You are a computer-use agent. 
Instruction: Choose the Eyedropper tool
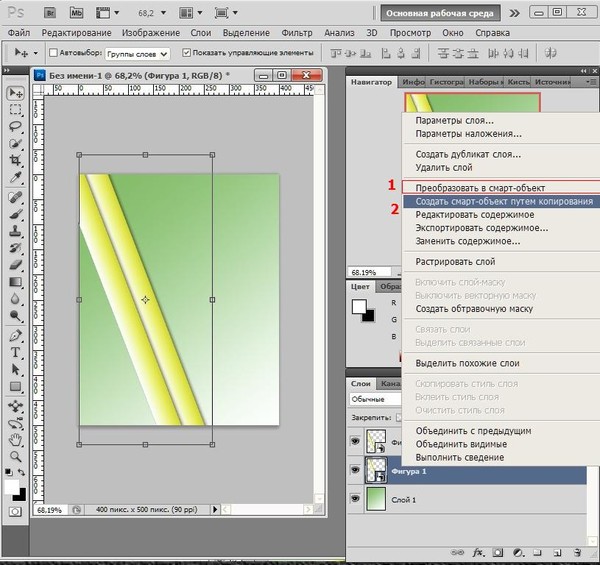(x=16, y=178)
